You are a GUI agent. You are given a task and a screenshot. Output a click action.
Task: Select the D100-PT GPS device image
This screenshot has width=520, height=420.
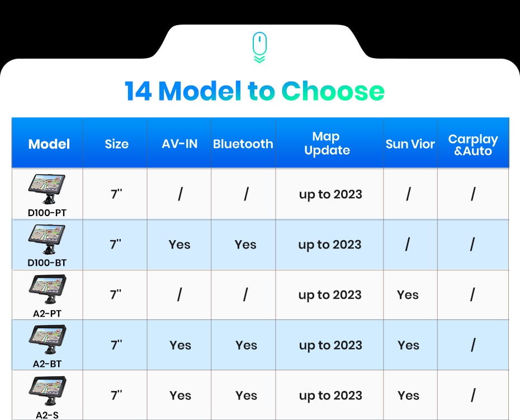(x=47, y=189)
